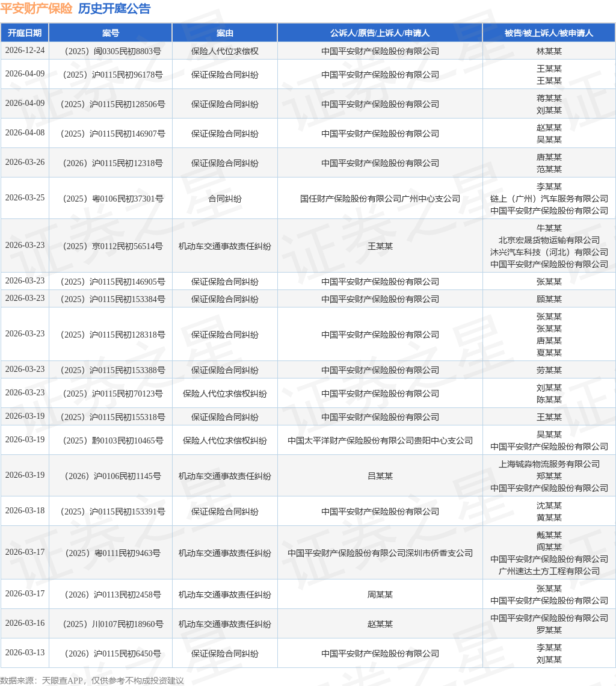The width and height of the screenshot is (616, 686).
Task: Select case number 粤0111民初9463号
Action: click(x=113, y=553)
